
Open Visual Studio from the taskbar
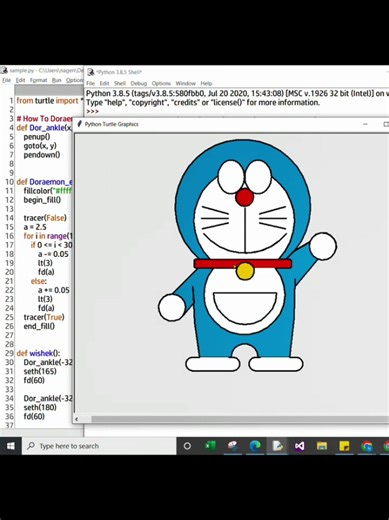coord(299,446)
